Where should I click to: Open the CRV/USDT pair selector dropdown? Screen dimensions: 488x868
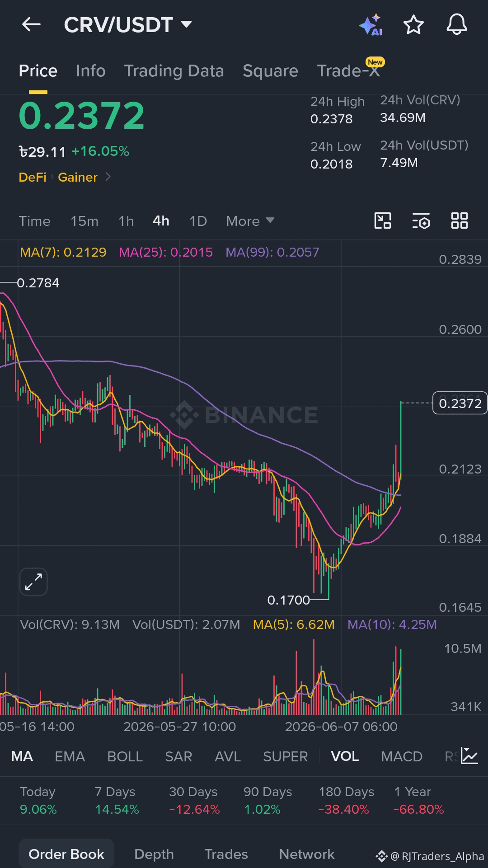coord(128,24)
